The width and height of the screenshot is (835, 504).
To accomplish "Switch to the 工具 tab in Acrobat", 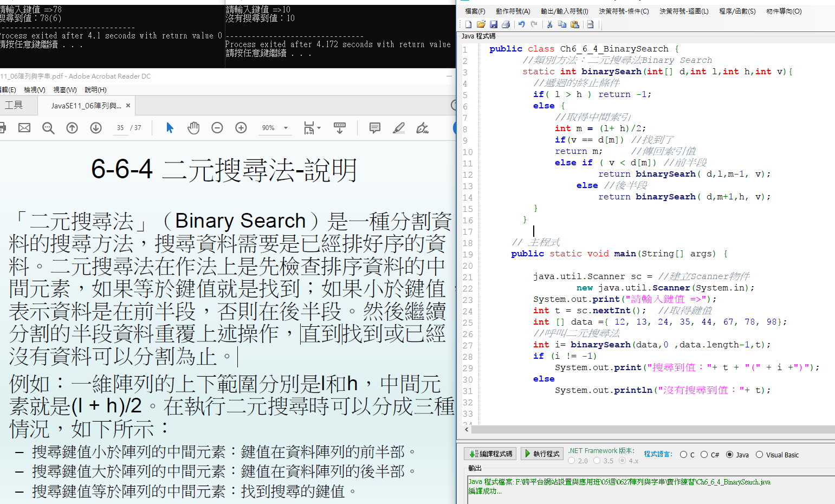I will 14,105.
